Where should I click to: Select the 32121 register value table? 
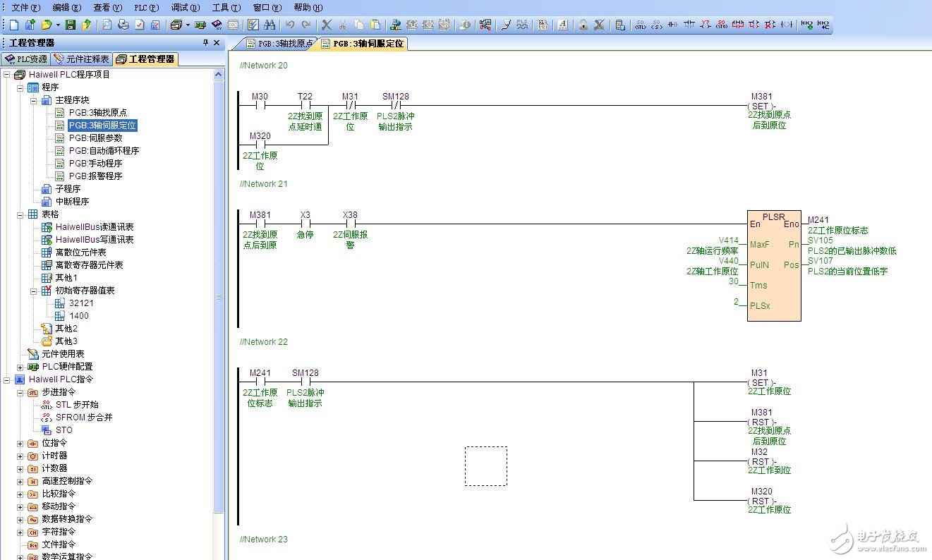tap(81, 303)
